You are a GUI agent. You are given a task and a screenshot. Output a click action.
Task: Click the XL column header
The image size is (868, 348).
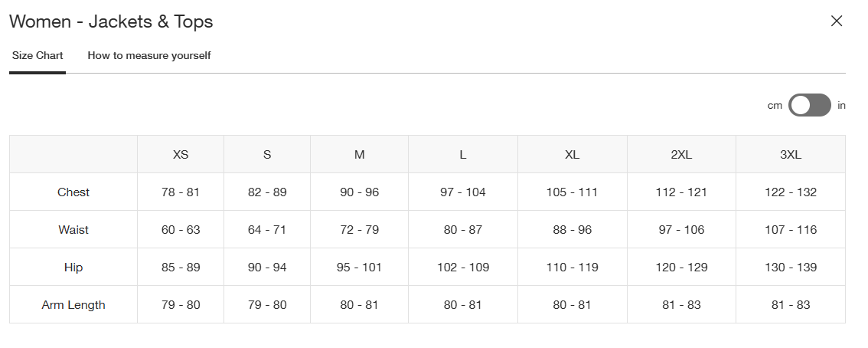[x=572, y=154]
